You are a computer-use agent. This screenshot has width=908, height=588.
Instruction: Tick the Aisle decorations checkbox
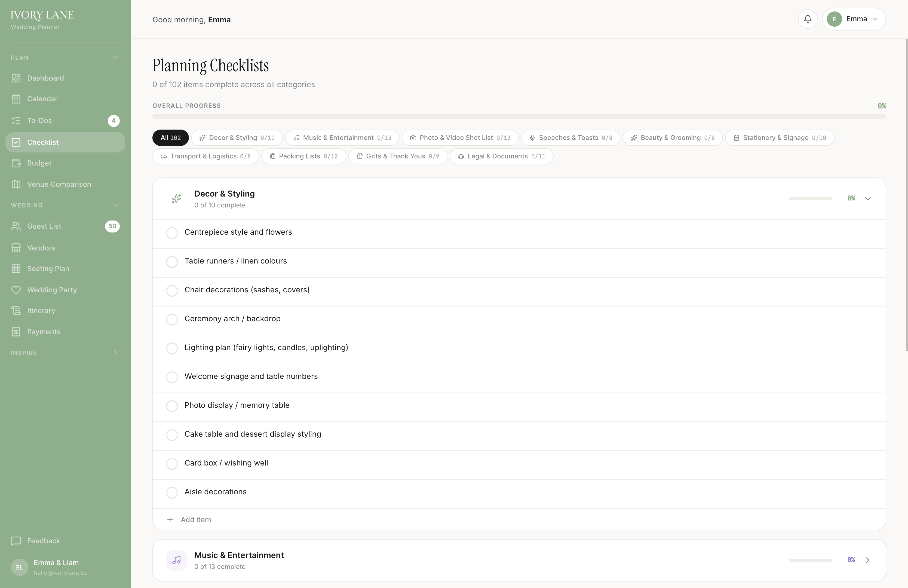point(172,492)
